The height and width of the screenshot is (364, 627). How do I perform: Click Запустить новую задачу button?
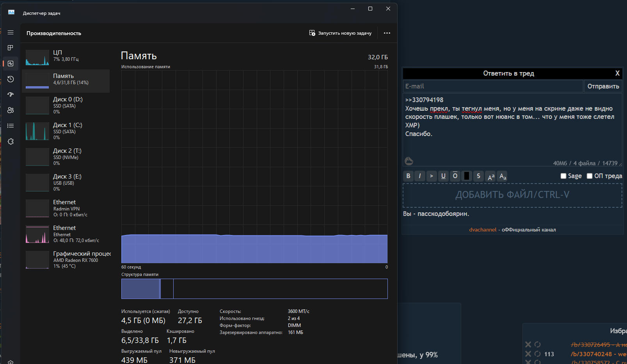coord(340,33)
